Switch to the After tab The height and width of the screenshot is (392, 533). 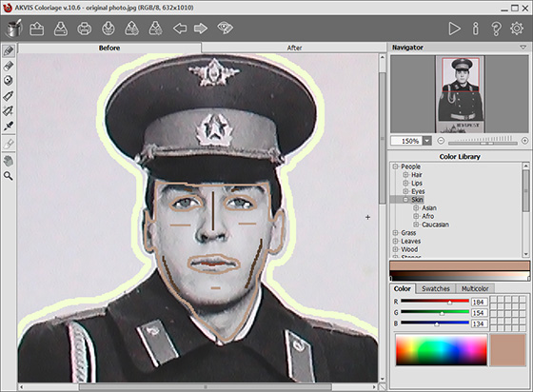294,48
